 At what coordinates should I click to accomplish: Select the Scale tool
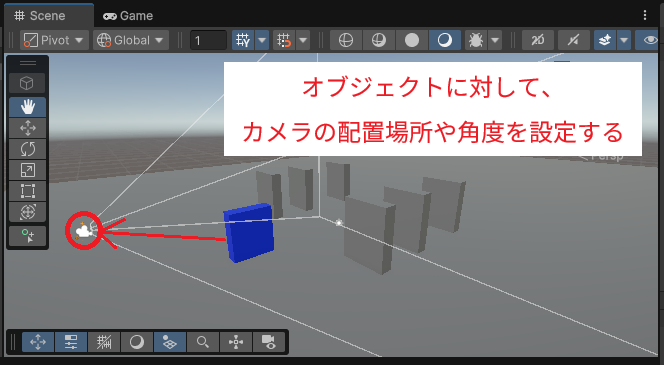point(28,170)
